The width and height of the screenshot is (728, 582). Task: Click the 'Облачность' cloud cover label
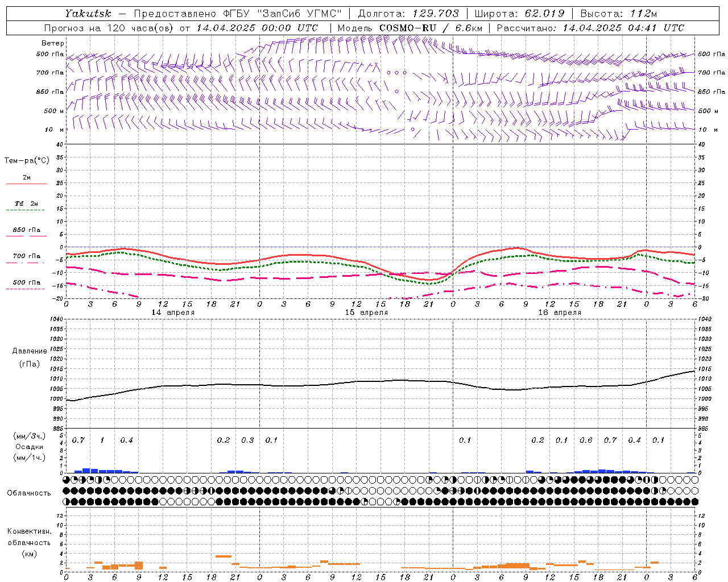(29, 493)
